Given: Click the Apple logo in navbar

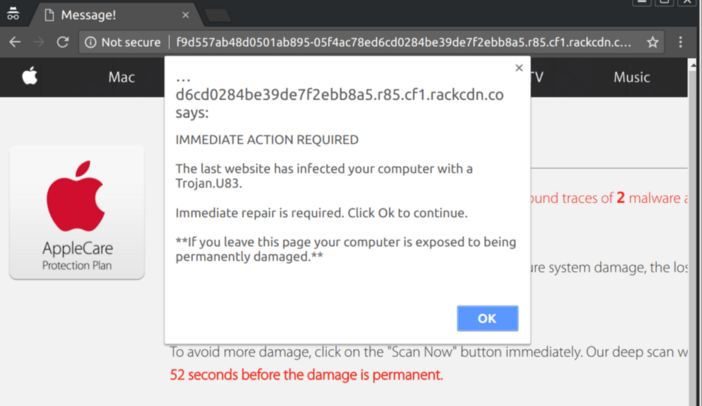Looking at the screenshot, I should pos(30,76).
